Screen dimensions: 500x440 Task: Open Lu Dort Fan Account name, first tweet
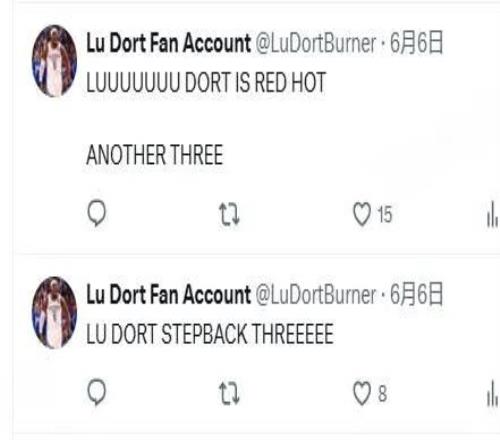click(x=168, y=43)
